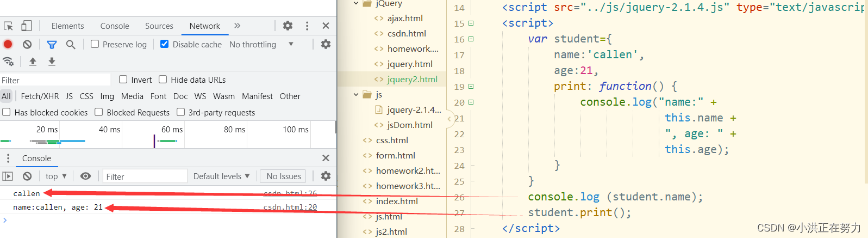Open ajax.html in project tree

[x=405, y=18]
